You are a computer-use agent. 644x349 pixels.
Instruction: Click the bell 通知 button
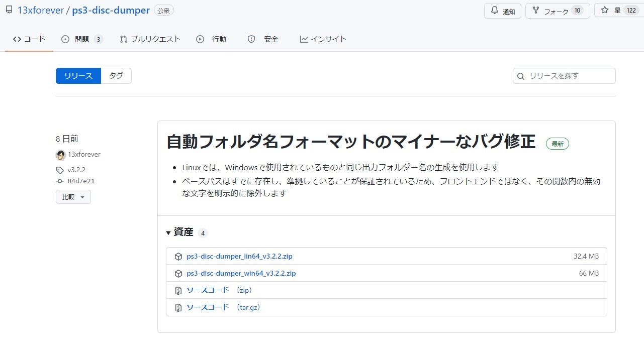point(503,11)
